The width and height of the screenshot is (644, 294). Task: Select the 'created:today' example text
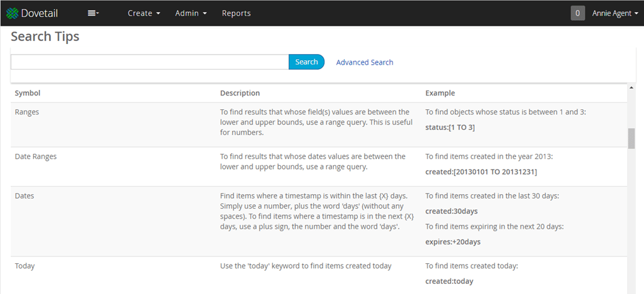(449, 281)
